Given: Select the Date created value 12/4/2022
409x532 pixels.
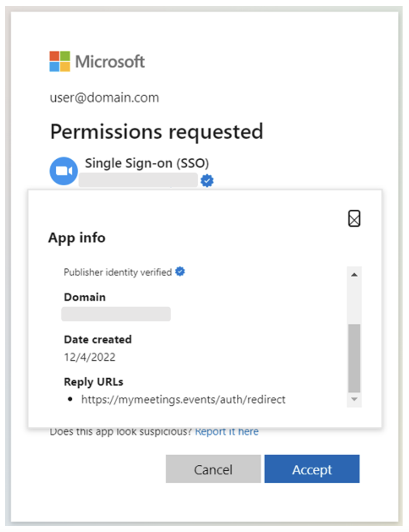Looking at the screenshot, I should pos(90,357).
